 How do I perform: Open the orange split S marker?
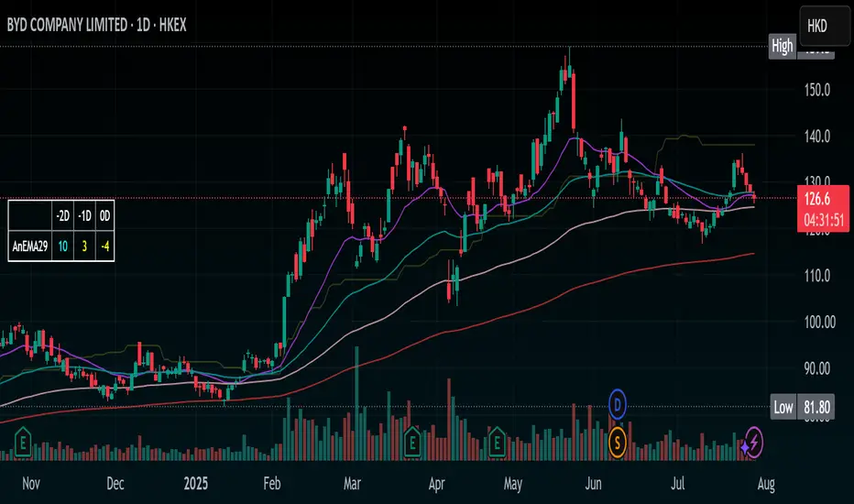tap(619, 443)
